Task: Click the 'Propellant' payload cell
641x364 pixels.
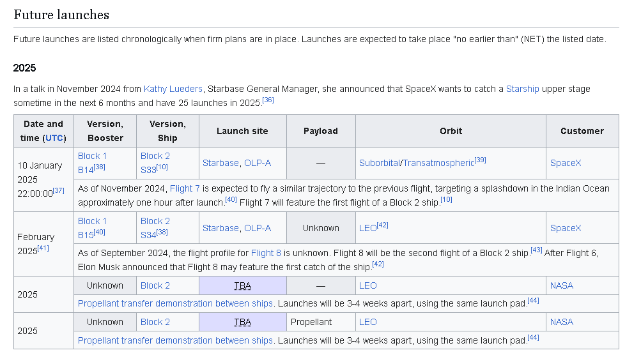Action: click(321, 322)
